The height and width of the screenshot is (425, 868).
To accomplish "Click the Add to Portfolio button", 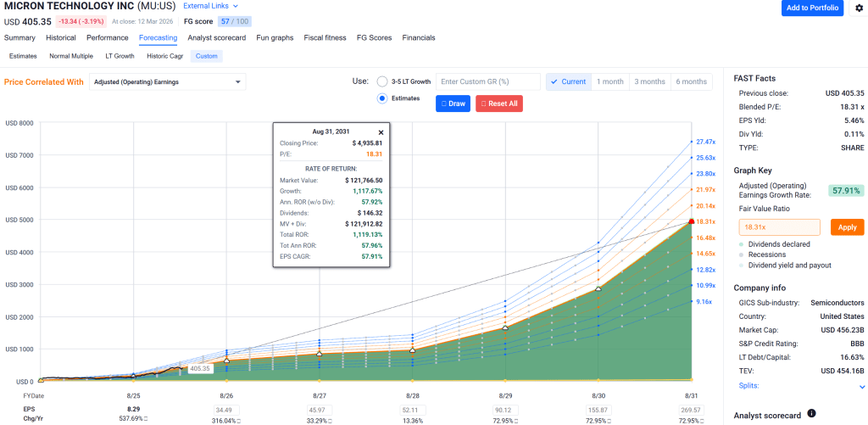I will click(x=812, y=8).
